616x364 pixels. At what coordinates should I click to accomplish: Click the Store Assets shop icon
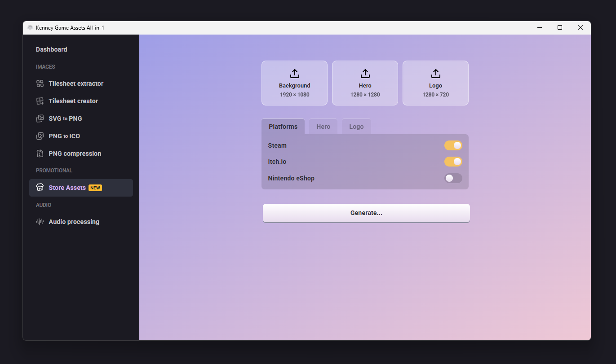[40, 188]
